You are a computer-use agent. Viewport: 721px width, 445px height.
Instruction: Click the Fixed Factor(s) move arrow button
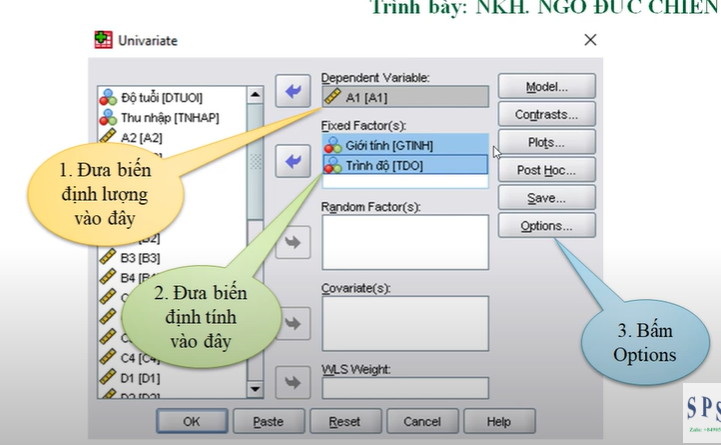pyautogui.click(x=293, y=160)
